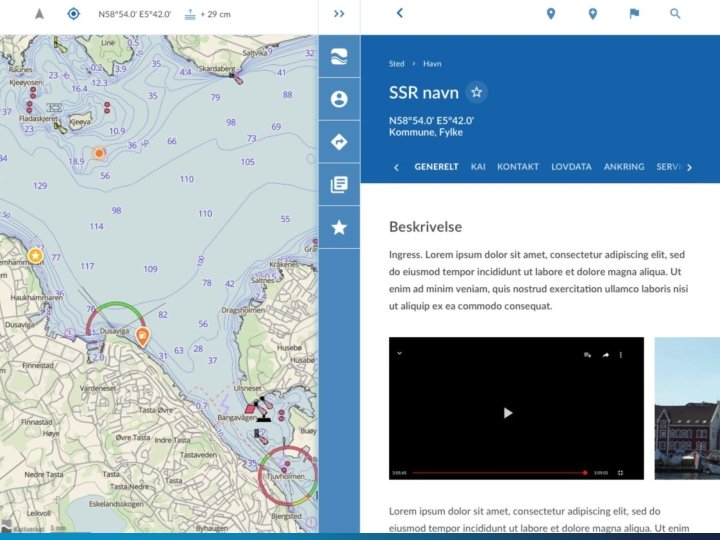This screenshot has width=720, height=540.
Task: Click the flag icon in header
Action: pyautogui.click(x=634, y=14)
